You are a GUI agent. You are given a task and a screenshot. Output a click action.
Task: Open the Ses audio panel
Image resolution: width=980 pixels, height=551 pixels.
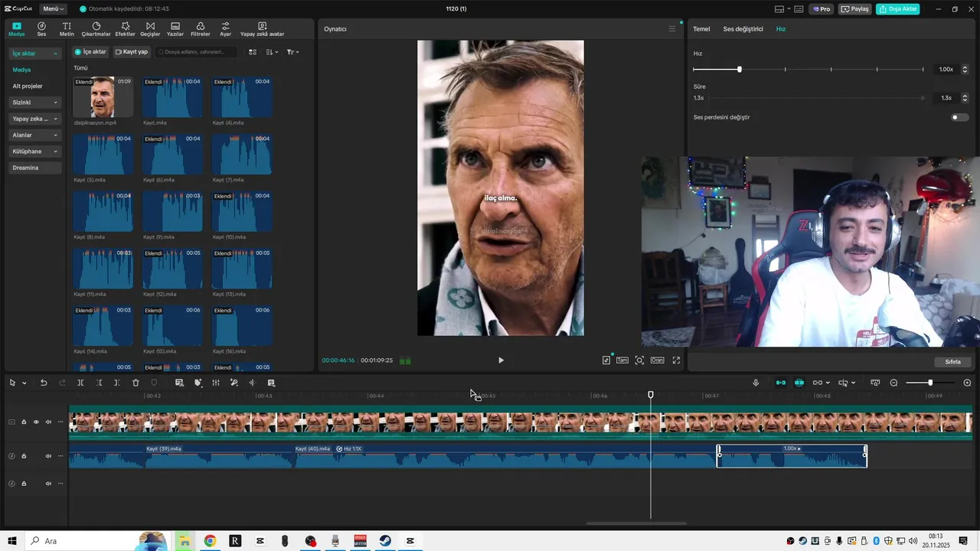click(x=41, y=29)
